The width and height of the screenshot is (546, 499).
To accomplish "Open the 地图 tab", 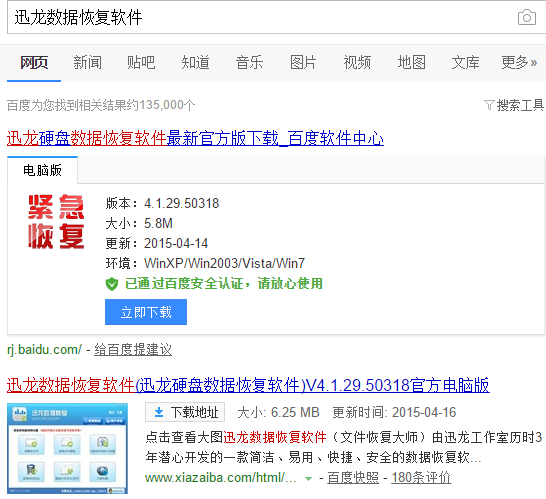I will pos(412,63).
